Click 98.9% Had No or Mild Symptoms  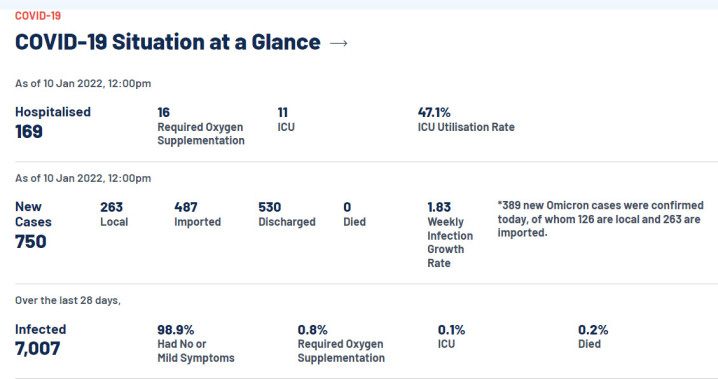click(x=196, y=344)
